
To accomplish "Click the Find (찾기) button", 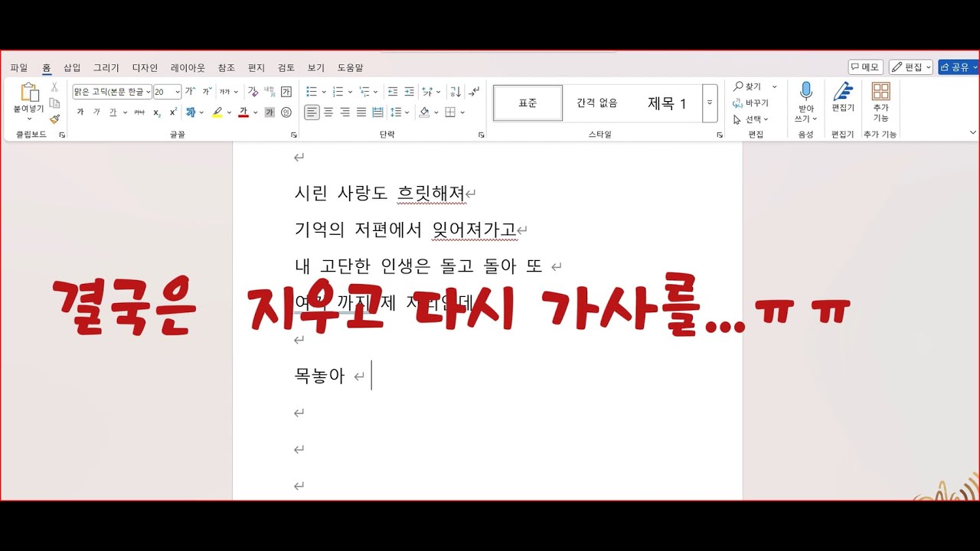I will [x=749, y=86].
